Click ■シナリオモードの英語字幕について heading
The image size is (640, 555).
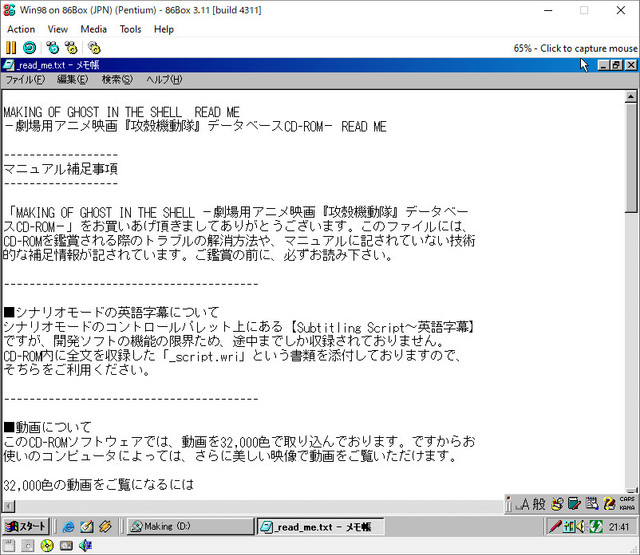pos(111,313)
